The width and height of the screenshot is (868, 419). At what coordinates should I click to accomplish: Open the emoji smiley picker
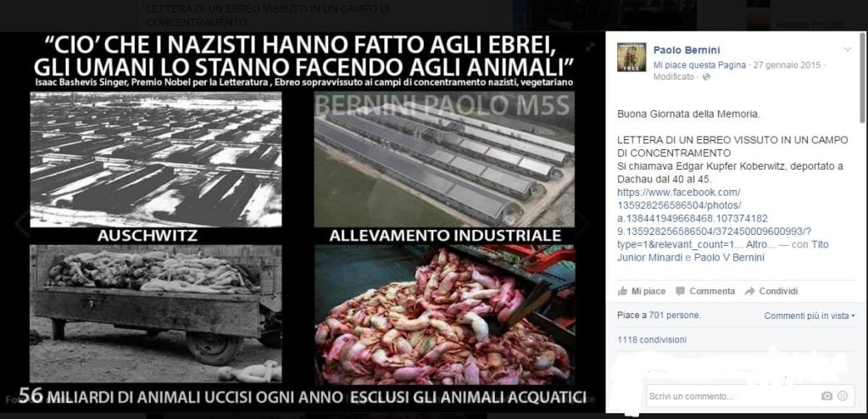(843, 396)
